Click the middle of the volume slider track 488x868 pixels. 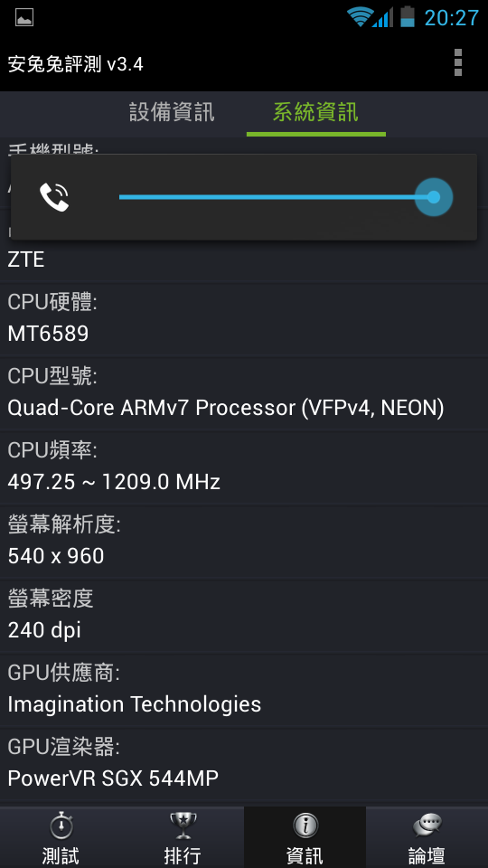tap(277, 197)
